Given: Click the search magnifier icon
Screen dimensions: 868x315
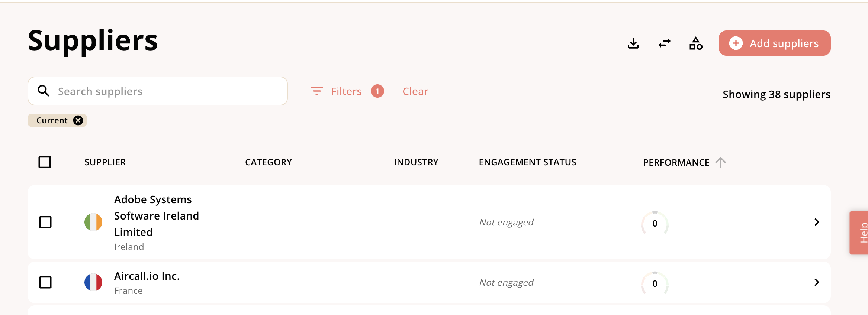Looking at the screenshot, I should pos(44,91).
